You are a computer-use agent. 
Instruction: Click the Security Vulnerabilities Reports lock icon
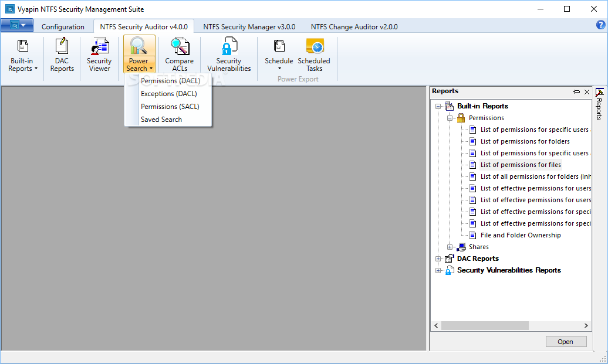coord(449,270)
